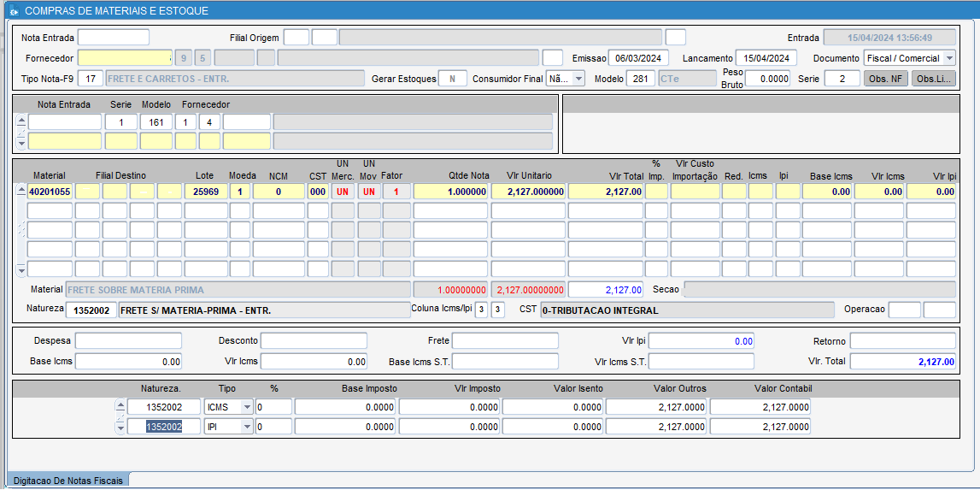The height and width of the screenshot is (490, 980).
Task: Click the Valor Outros cell in the ICMS row
Action: [x=656, y=407]
